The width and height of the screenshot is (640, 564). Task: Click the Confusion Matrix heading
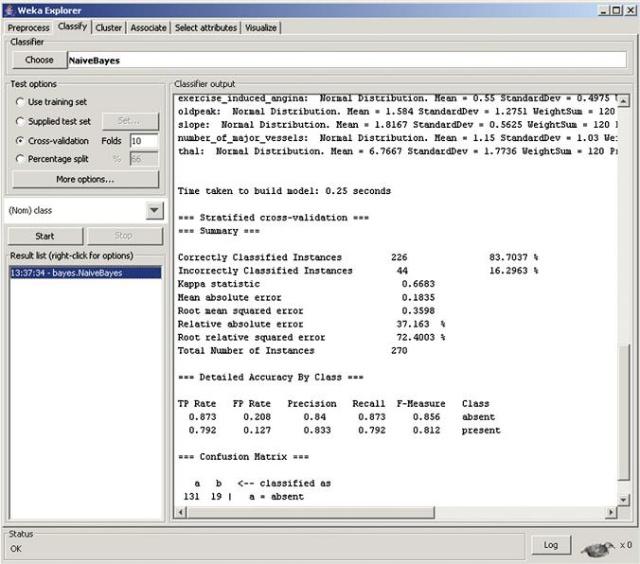coord(243,457)
